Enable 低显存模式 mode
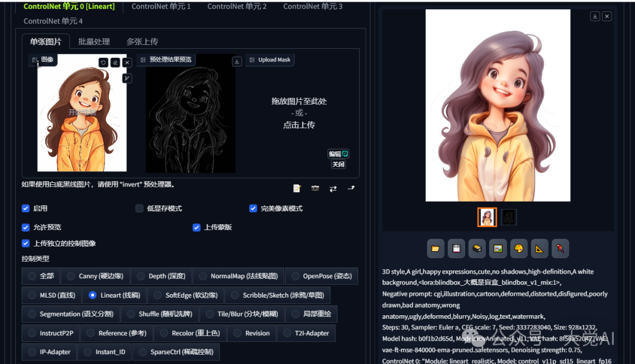Screen dimensions: 635x364 pyautogui.click(x=139, y=208)
